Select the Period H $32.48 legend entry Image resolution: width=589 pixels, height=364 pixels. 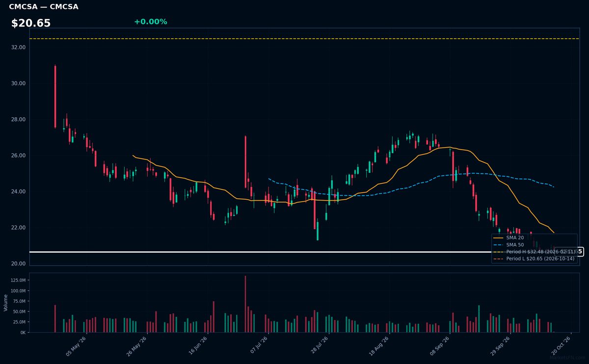(x=534, y=251)
